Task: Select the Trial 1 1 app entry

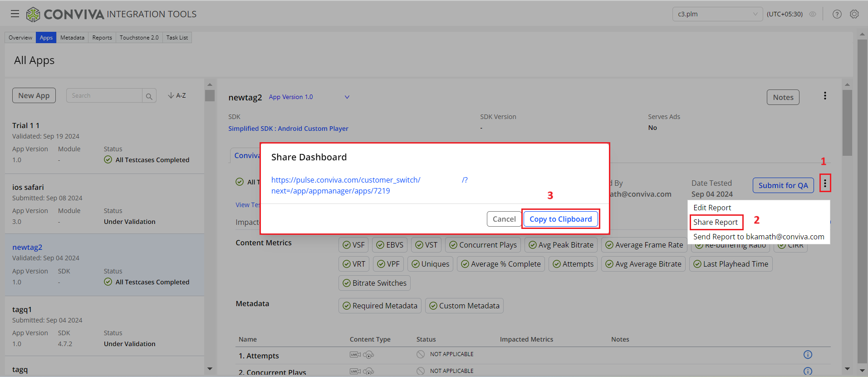Action: 104,143
